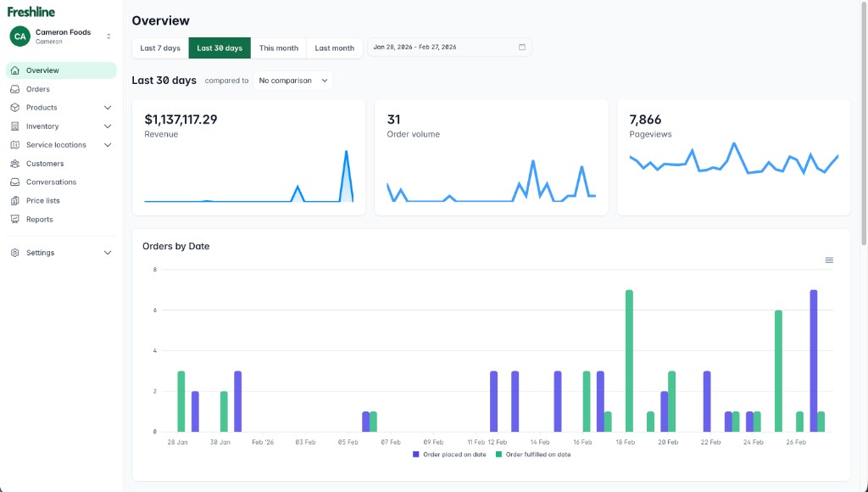This screenshot has width=868, height=492.
Task: Select the Last month tab
Action: [334, 48]
